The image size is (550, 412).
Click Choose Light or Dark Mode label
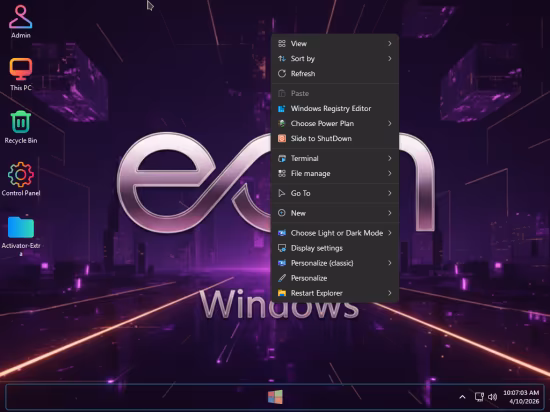337,233
